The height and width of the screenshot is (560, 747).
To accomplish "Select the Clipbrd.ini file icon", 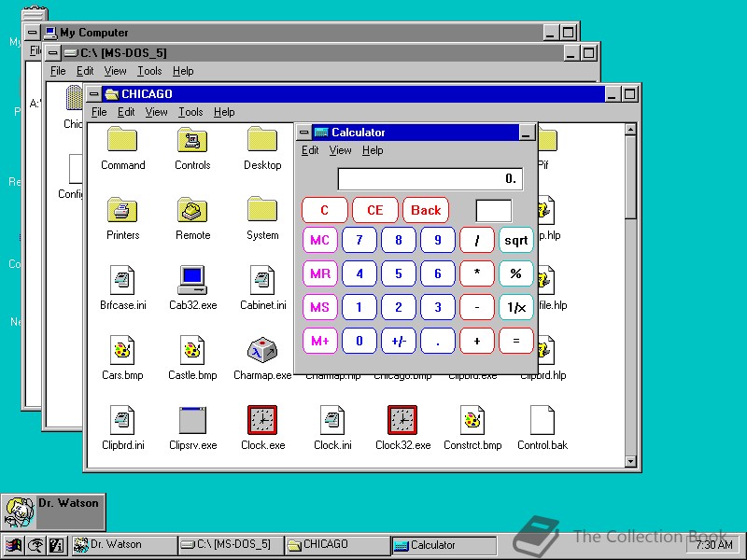I will point(122,419).
